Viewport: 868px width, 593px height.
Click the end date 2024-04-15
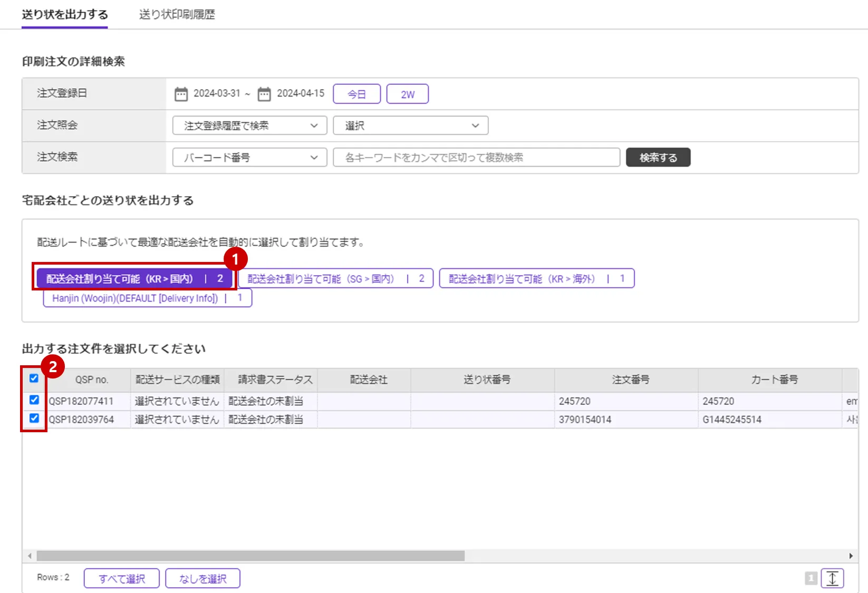tap(301, 93)
